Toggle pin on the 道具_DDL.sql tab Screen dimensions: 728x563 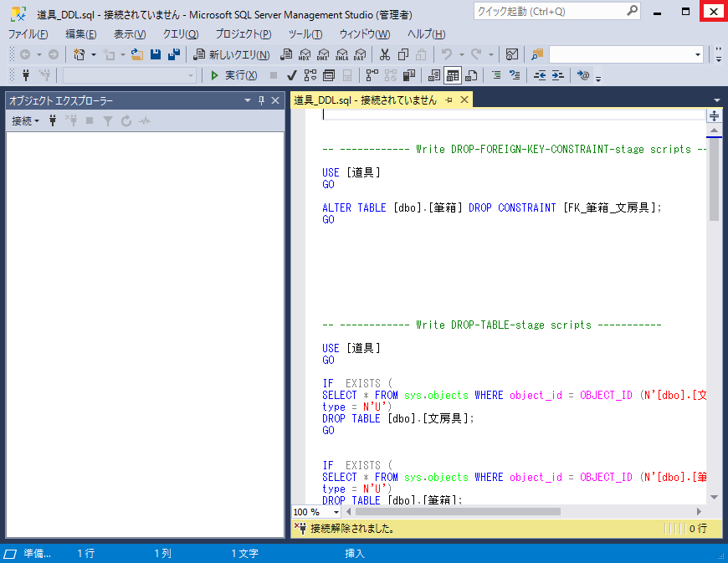pyautogui.click(x=449, y=100)
